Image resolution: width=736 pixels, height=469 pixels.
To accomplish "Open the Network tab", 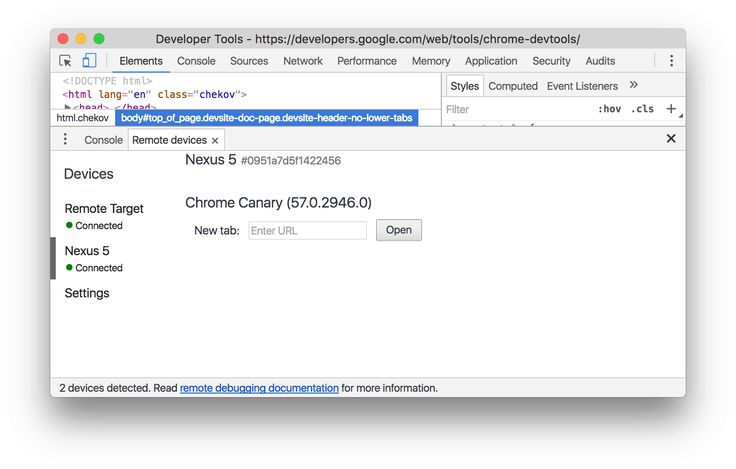I will [x=303, y=61].
